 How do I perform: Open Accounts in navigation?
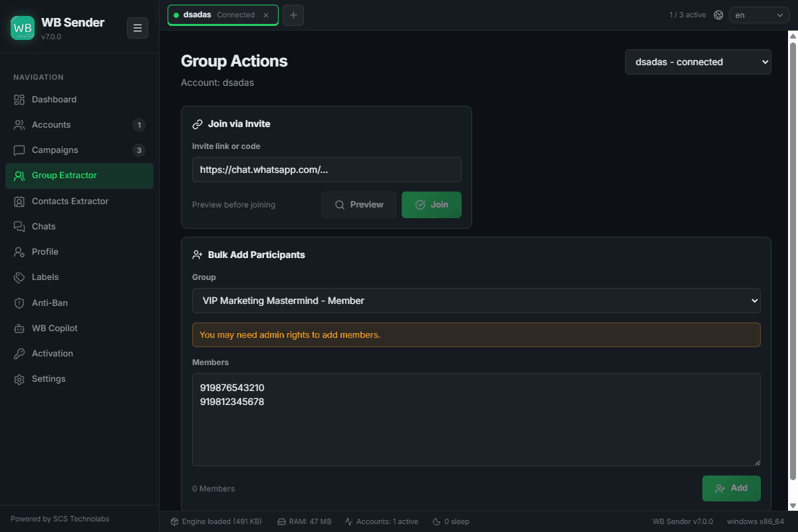click(79, 125)
